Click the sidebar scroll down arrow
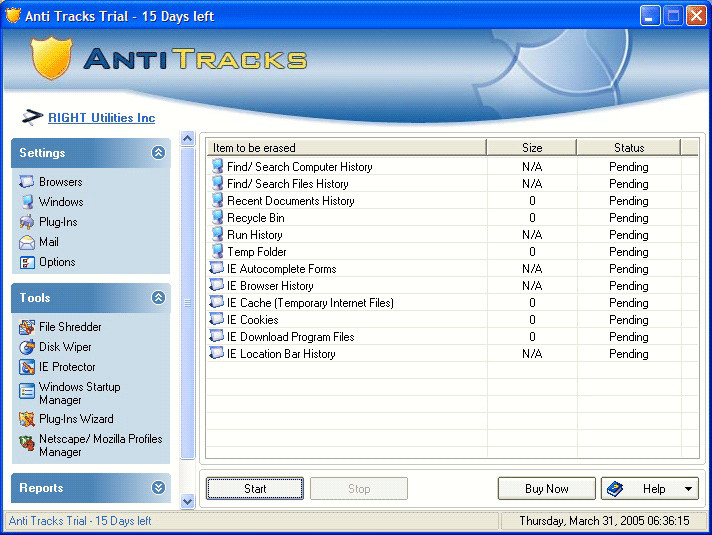 click(187, 501)
